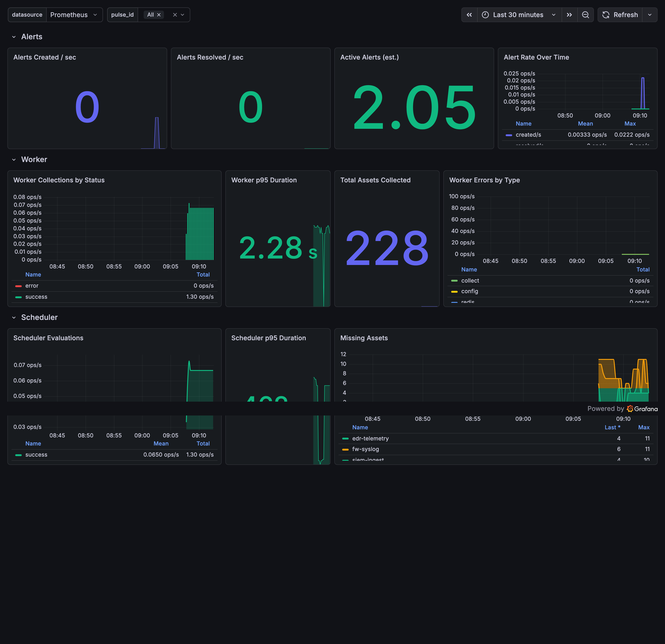Click the collect series green swatch
The width and height of the screenshot is (665, 644).
click(x=454, y=281)
